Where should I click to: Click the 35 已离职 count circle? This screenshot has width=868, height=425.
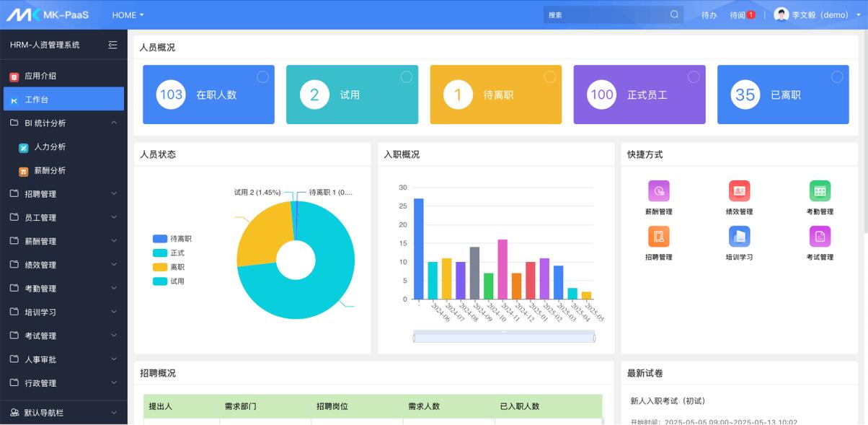tap(745, 95)
